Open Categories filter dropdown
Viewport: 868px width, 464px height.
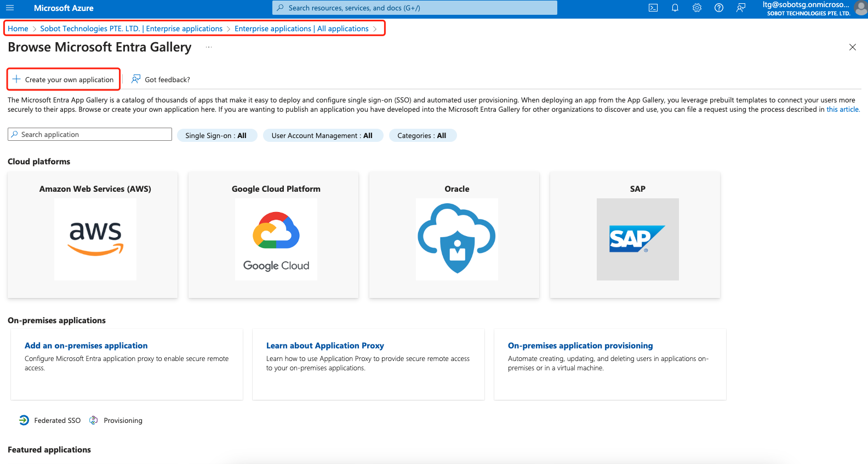422,135
